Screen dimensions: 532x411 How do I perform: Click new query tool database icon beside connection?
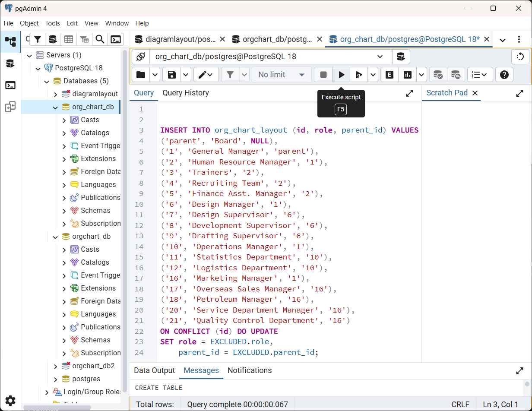pos(401,57)
